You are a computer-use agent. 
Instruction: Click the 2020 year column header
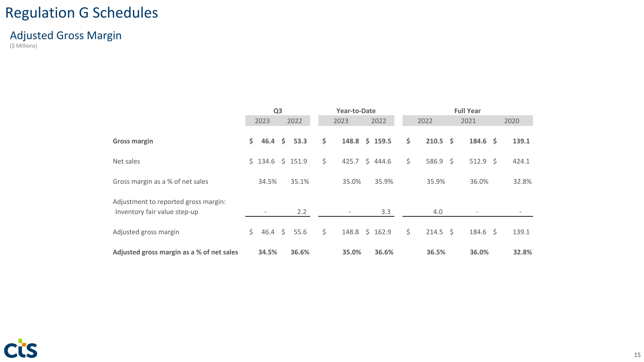coord(512,121)
